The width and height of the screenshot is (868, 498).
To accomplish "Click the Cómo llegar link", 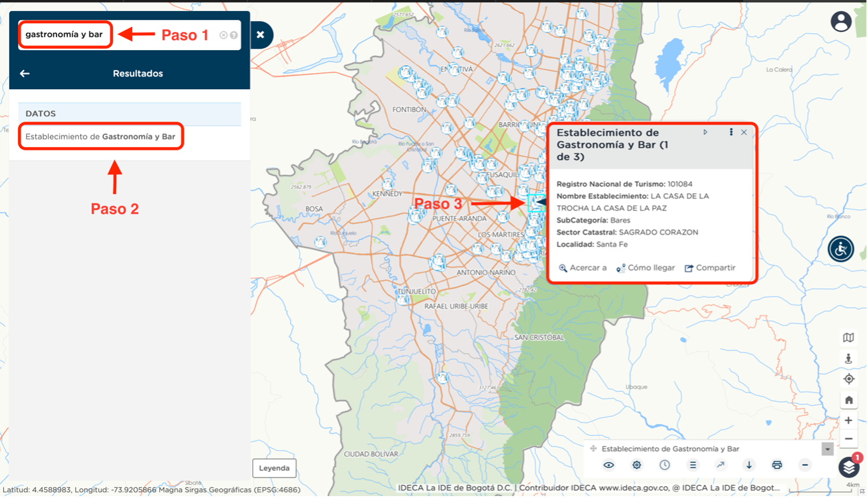I will point(645,268).
